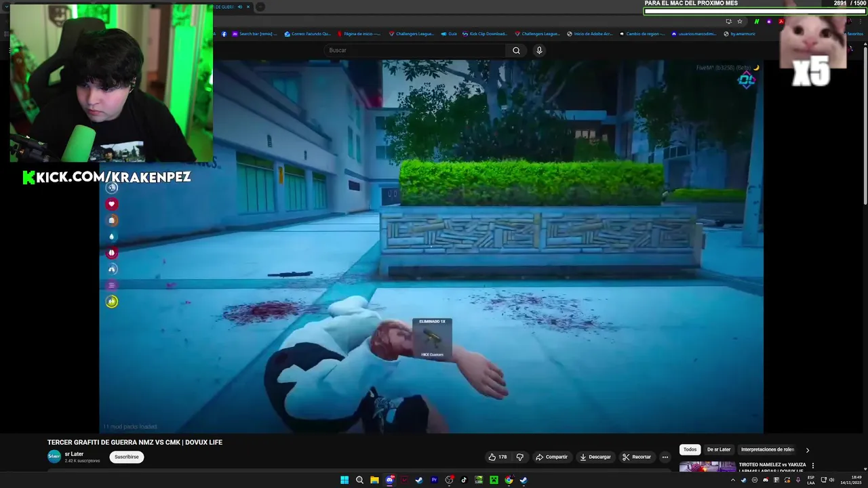The width and height of the screenshot is (868, 488).
Task: Open the Windows Start menu
Action: (x=344, y=480)
